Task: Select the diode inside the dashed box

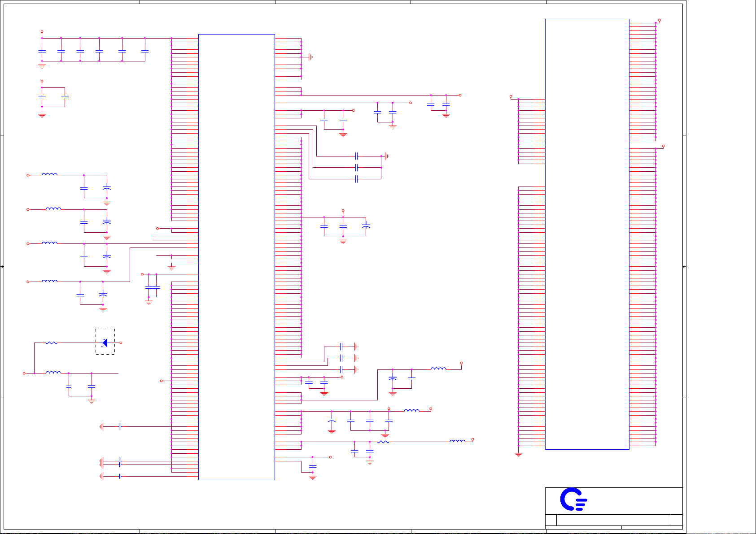Action: point(105,343)
